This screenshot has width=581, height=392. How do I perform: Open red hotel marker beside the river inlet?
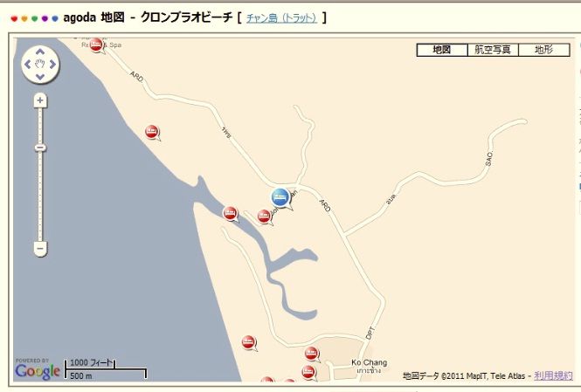point(230,213)
